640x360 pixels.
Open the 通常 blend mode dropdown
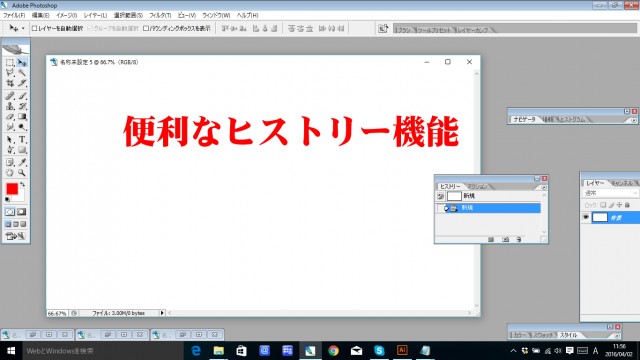click(611, 193)
